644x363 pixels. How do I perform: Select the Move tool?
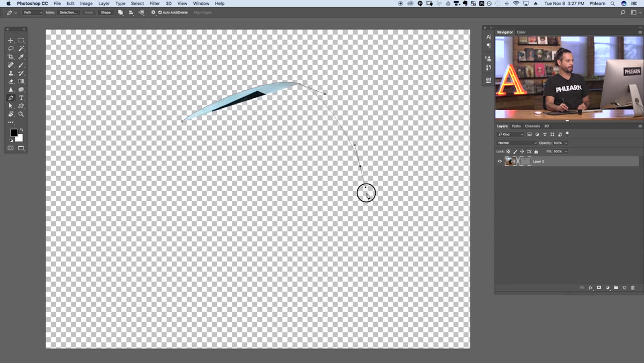pos(11,40)
